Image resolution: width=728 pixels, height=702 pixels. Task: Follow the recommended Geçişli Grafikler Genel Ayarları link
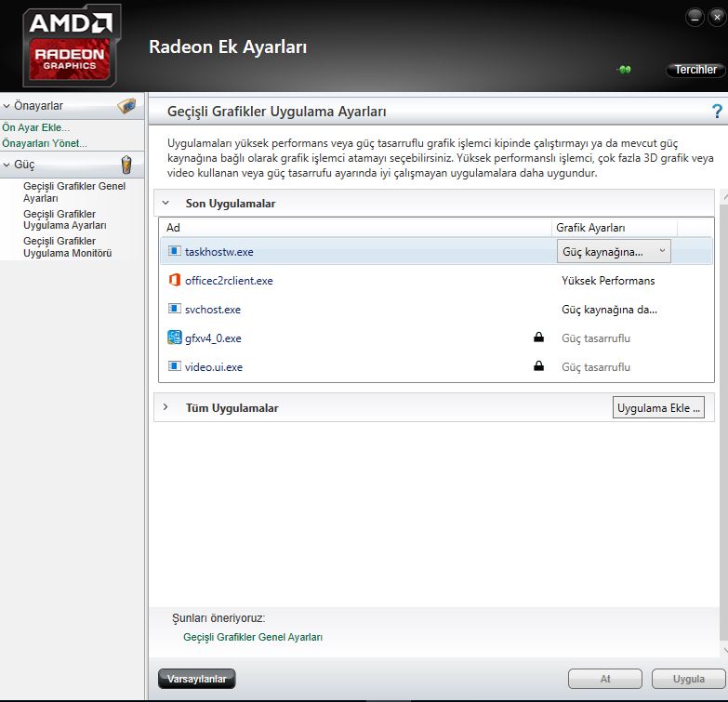pos(253,638)
